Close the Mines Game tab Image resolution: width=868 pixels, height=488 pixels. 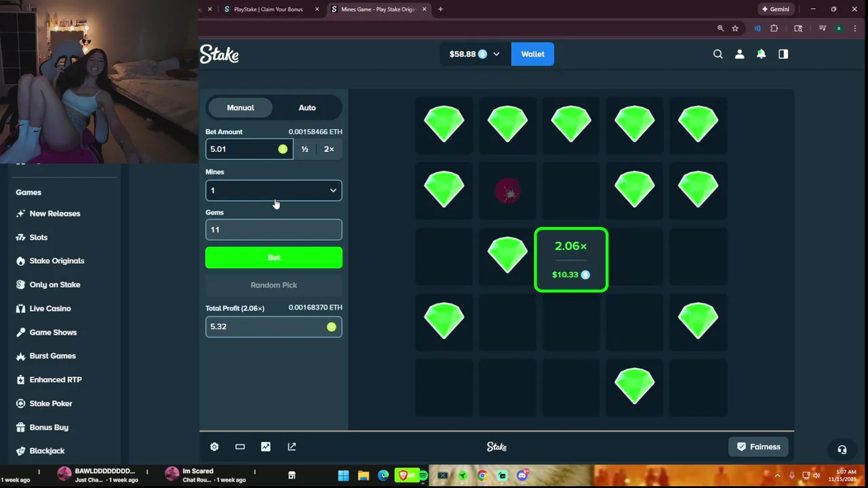425,9
